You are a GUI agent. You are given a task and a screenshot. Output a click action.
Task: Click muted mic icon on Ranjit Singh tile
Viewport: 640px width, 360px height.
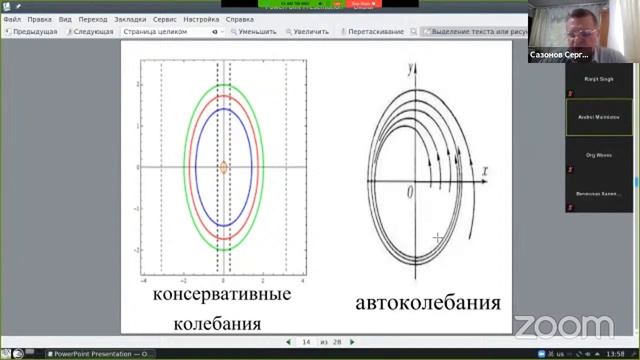tap(570, 94)
